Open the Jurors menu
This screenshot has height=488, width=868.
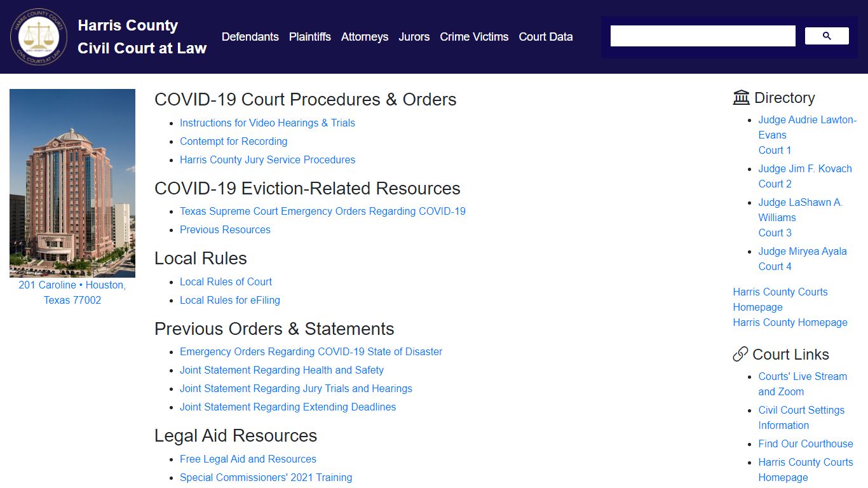tap(414, 37)
